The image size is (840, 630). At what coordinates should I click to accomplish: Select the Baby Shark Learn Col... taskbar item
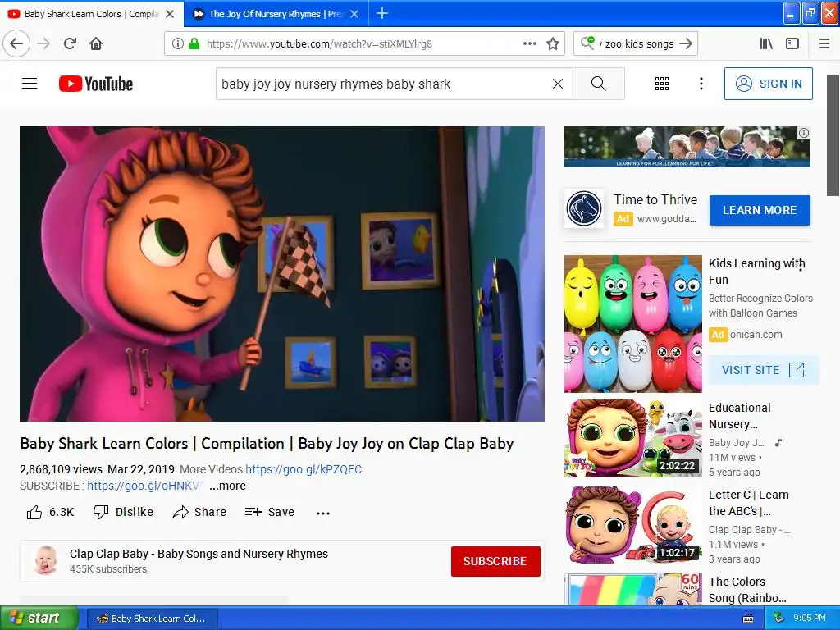click(152, 619)
